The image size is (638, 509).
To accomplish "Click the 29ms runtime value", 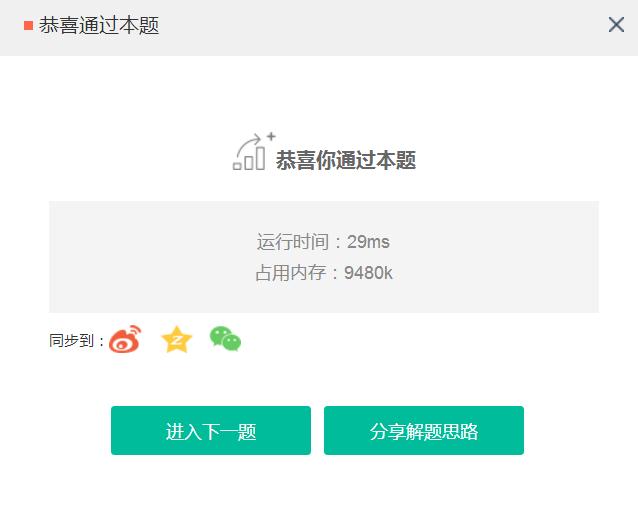I will click(x=368, y=242).
